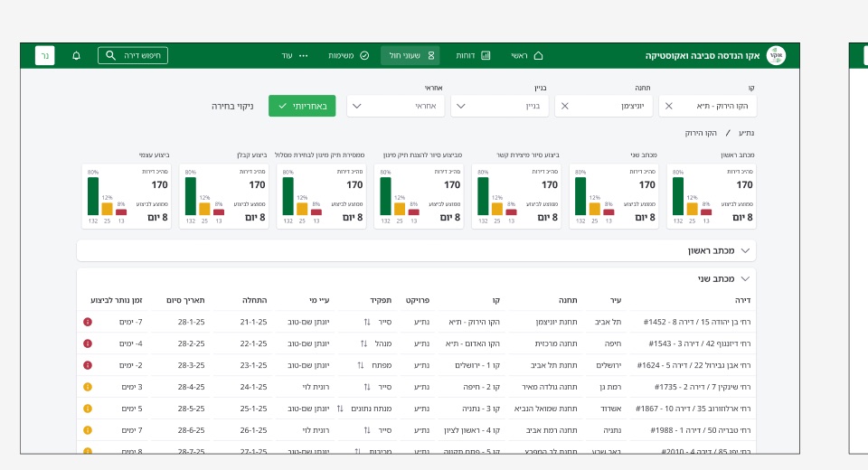
Task: Click the role swap arrows in the 24-1-25 row
Action: tap(367, 387)
